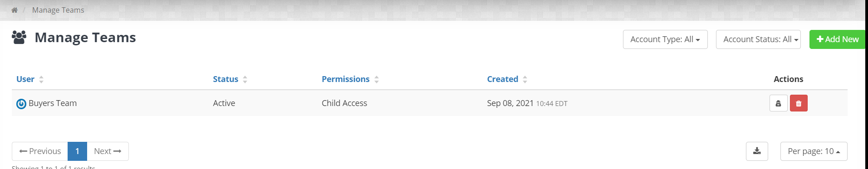Click the download export icon button
The width and height of the screenshot is (868, 169).
757,151
